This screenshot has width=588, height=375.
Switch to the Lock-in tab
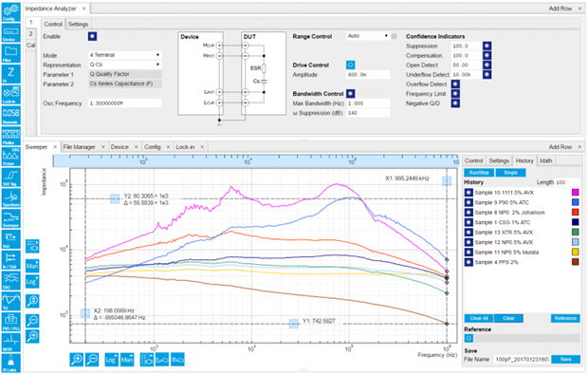185,147
